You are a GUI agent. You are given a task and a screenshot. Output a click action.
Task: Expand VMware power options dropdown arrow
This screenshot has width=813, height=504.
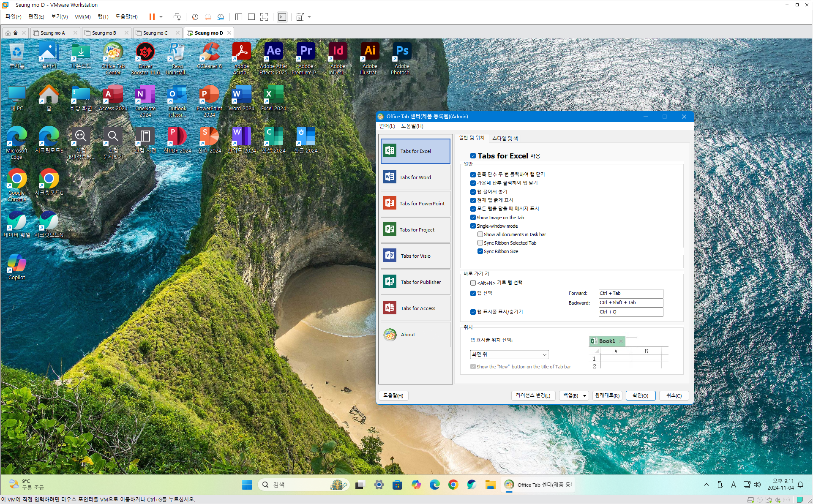tap(161, 17)
